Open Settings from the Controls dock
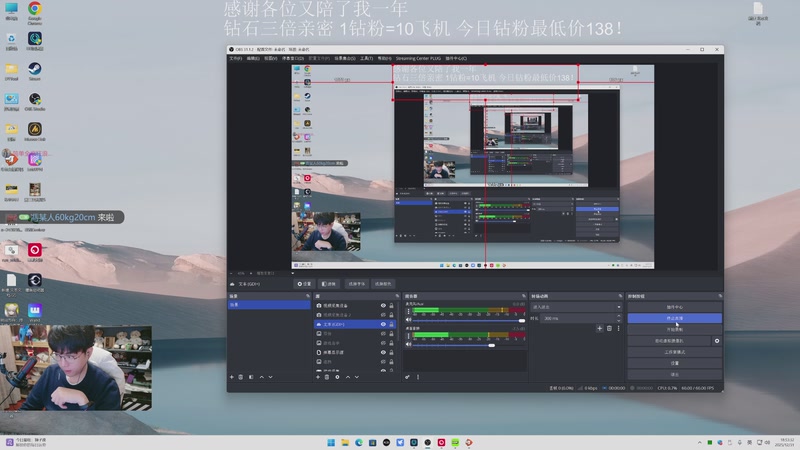 674,363
